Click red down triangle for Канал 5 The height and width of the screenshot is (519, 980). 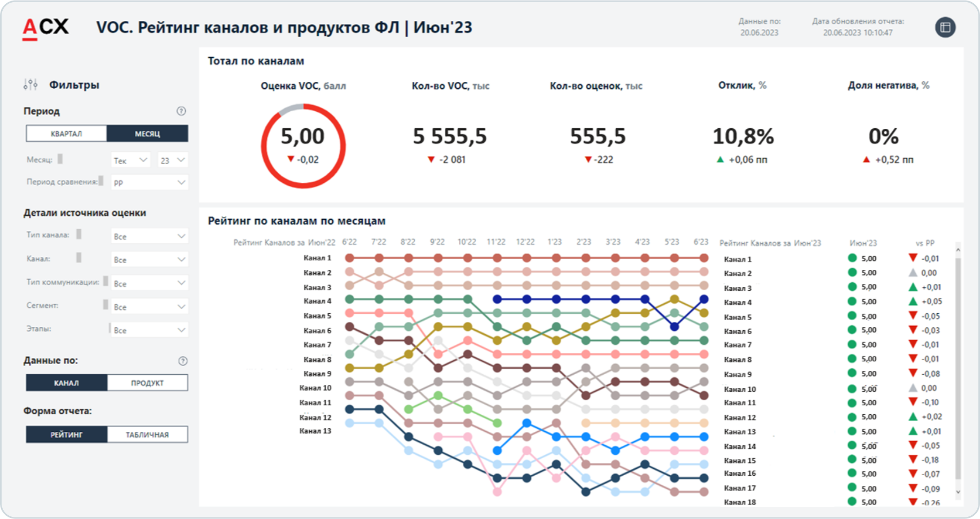point(913,316)
